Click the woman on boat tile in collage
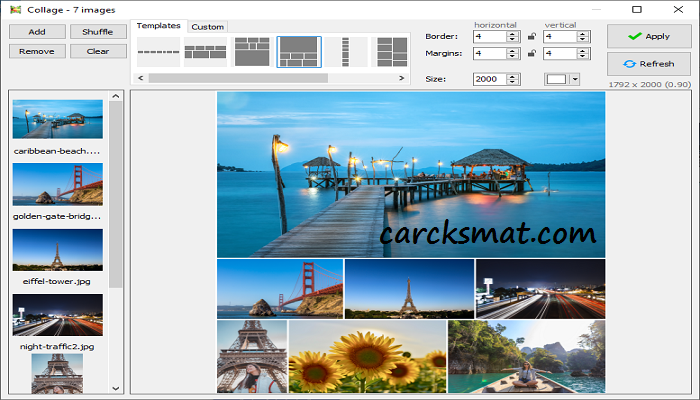The width and height of the screenshot is (700, 400). click(527, 356)
